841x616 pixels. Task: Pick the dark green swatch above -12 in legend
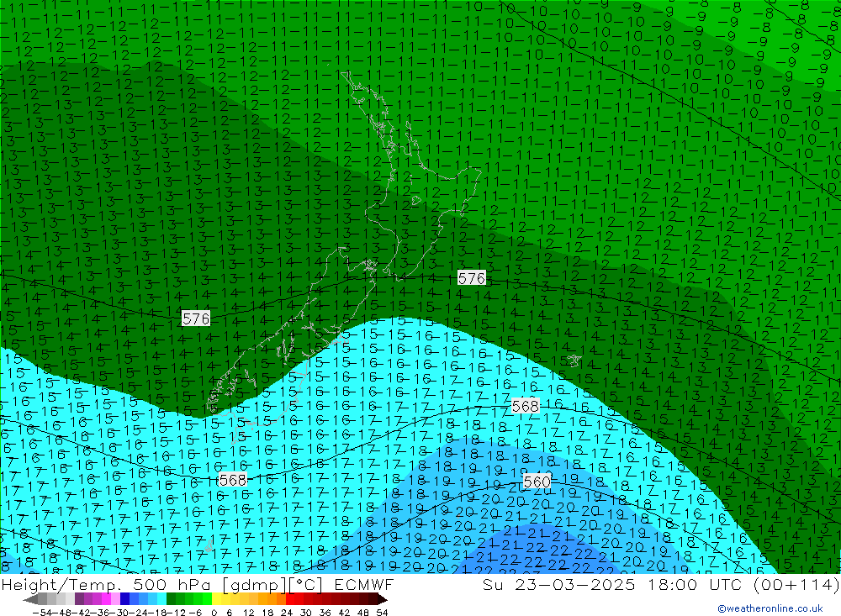click(x=171, y=598)
